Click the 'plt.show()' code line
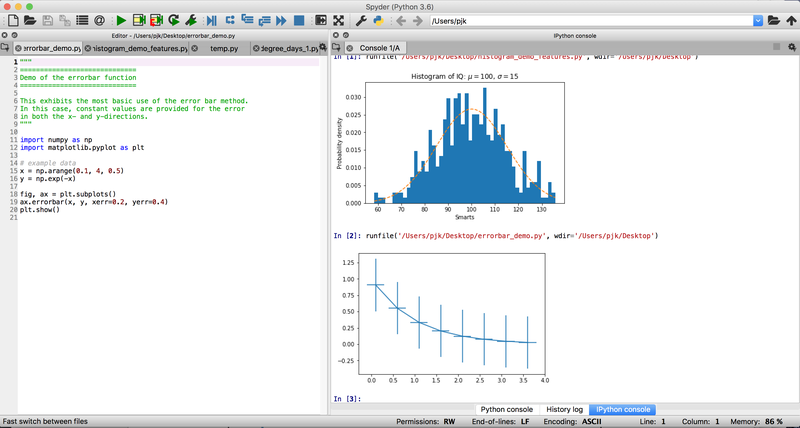The image size is (800, 428). (x=40, y=210)
